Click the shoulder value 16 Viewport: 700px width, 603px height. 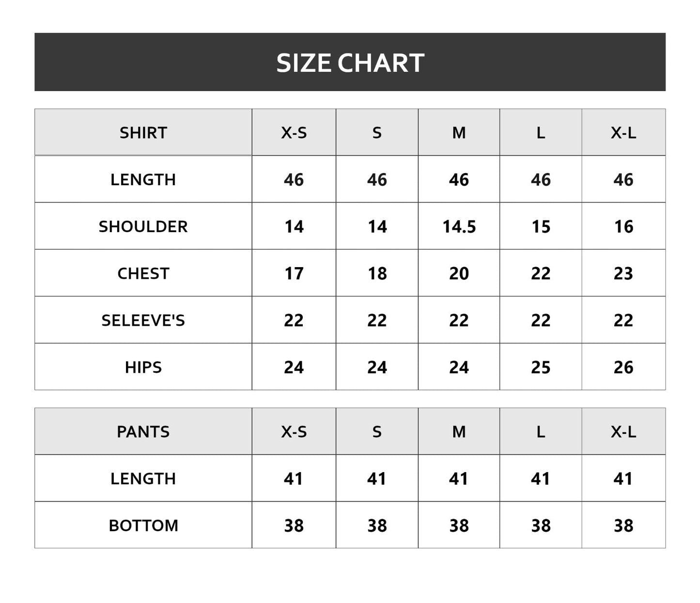623,227
